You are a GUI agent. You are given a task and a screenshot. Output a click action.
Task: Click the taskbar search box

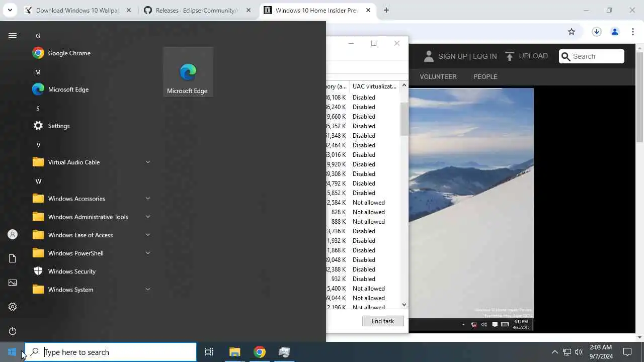tap(111, 352)
